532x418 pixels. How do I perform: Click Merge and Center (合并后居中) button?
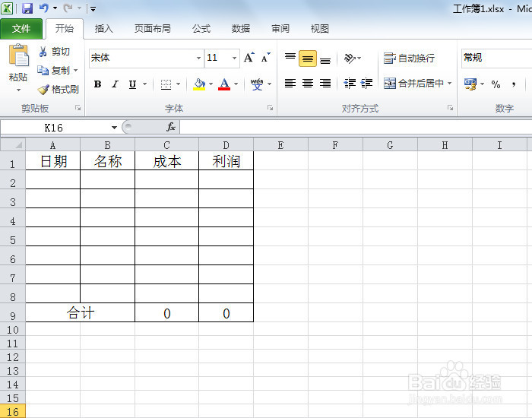(x=413, y=83)
